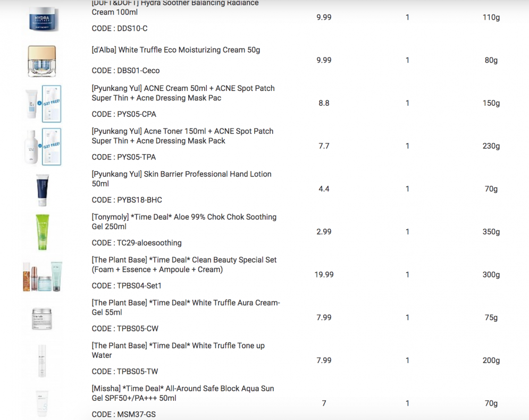
Task: Select the White Truffle Eco Moisturizing Cream title
Action: pos(176,50)
